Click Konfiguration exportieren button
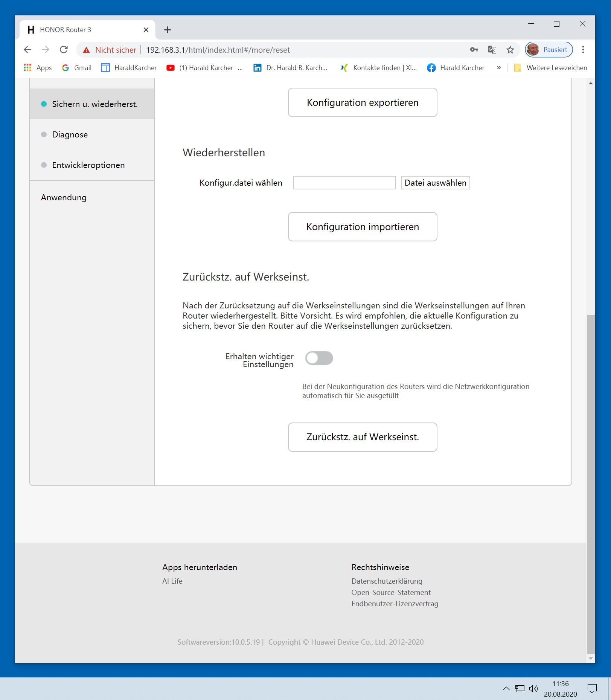This screenshot has width=611, height=700. tap(363, 102)
